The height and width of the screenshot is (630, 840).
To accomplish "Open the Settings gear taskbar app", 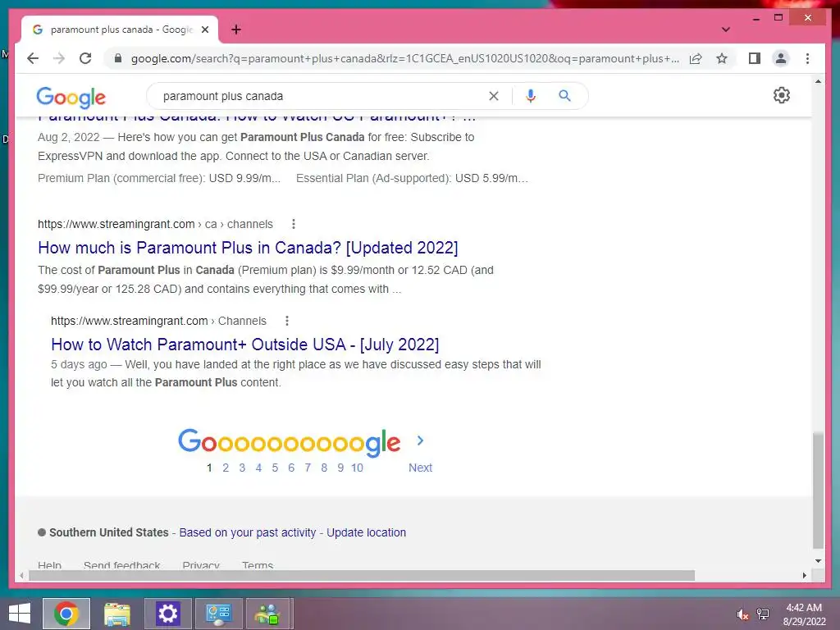I will click(x=167, y=614).
